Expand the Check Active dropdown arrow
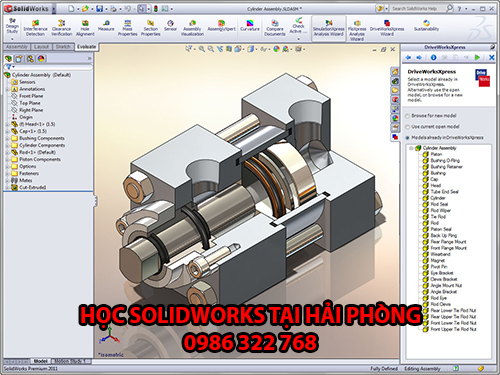The width and height of the screenshot is (500, 375). coord(298,39)
